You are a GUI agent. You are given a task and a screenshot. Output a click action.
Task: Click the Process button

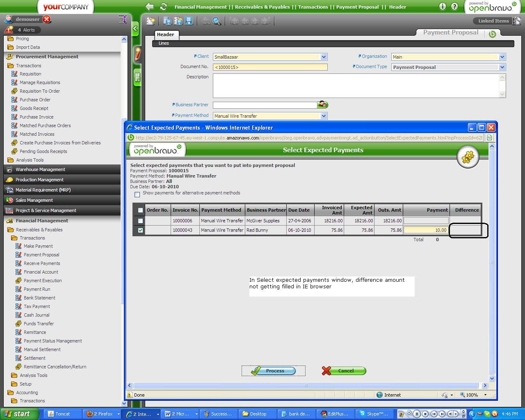click(274, 371)
